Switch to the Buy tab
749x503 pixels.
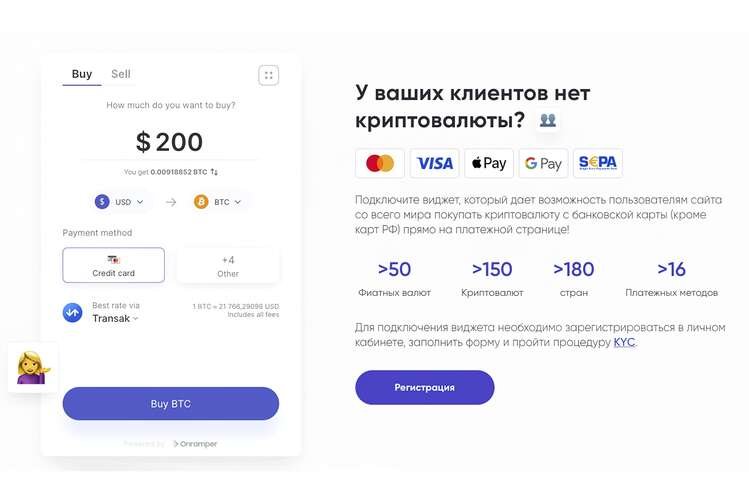tap(82, 74)
